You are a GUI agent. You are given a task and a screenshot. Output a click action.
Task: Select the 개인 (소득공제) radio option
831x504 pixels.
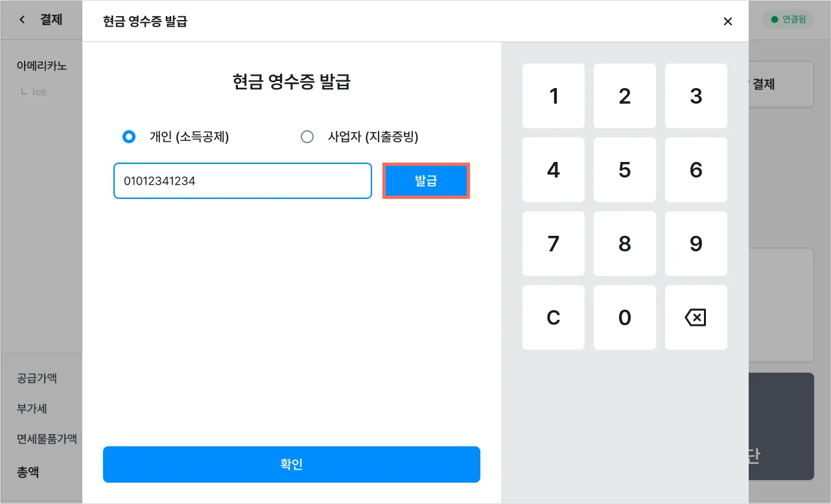129,137
